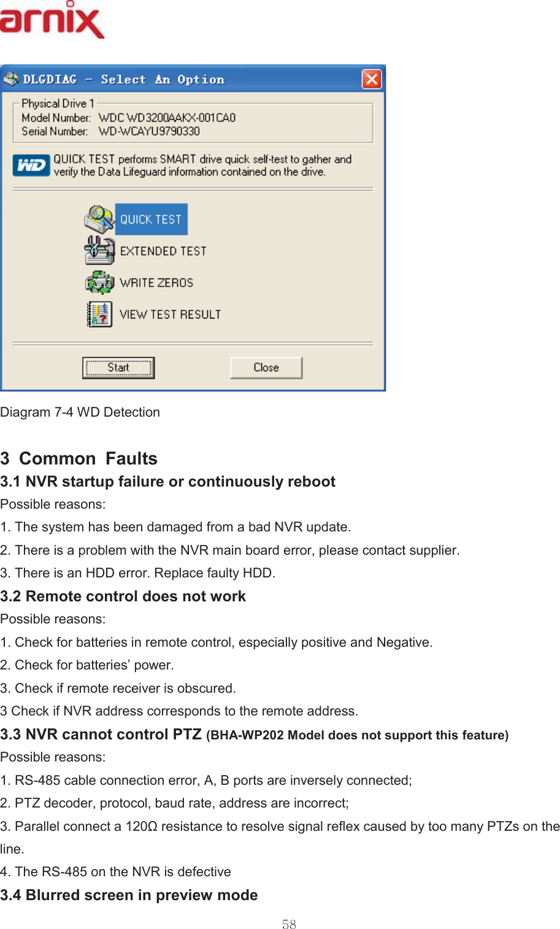Image resolution: width=560 pixels, height=929 pixels.
Task: Close the DLGDIAG dialog with red X
Action: tap(372, 79)
